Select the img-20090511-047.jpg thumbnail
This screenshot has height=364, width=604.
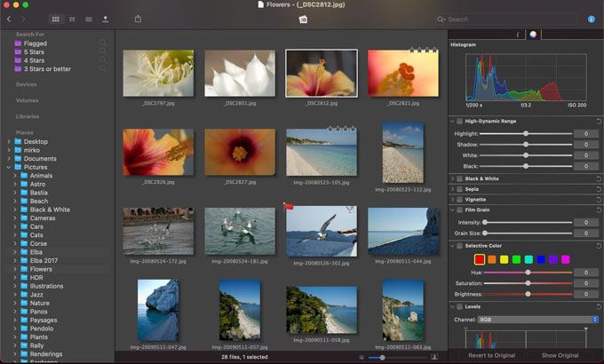click(x=158, y=310)
